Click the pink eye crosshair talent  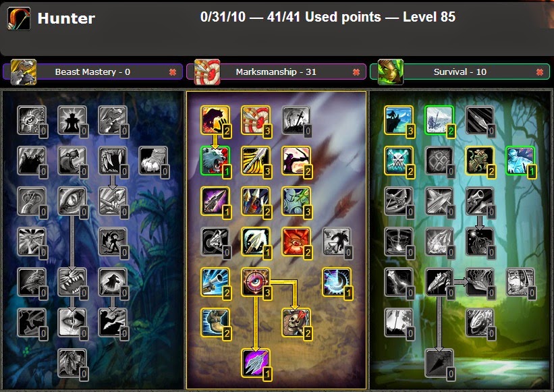pos(256,282)
